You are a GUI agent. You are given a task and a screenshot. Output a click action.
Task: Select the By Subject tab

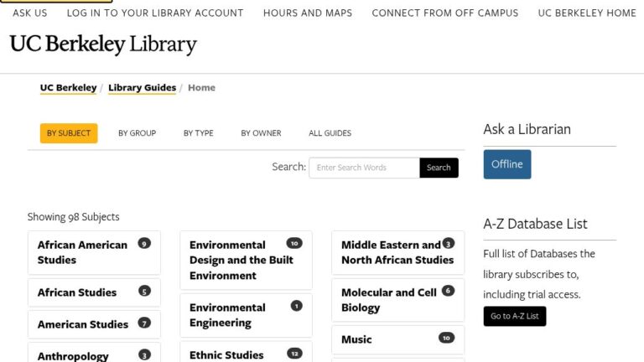tap(69, 133)
